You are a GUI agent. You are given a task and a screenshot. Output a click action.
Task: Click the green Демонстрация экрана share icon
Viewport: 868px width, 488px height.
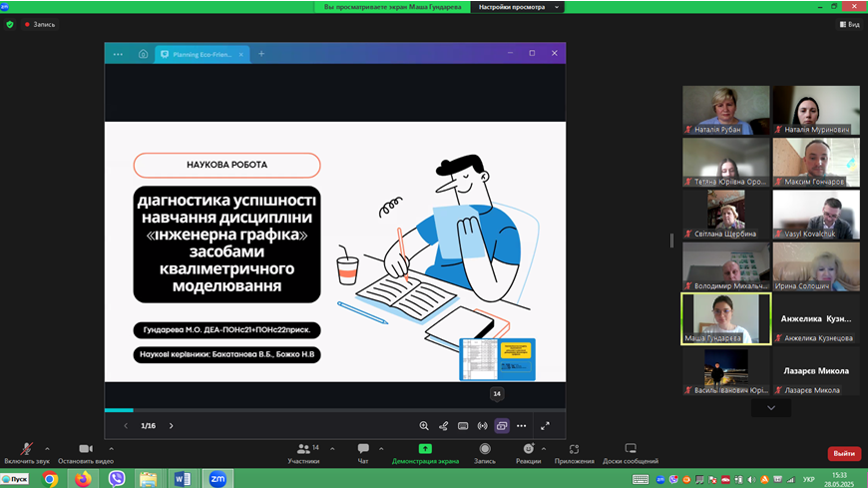pos(425,449)
